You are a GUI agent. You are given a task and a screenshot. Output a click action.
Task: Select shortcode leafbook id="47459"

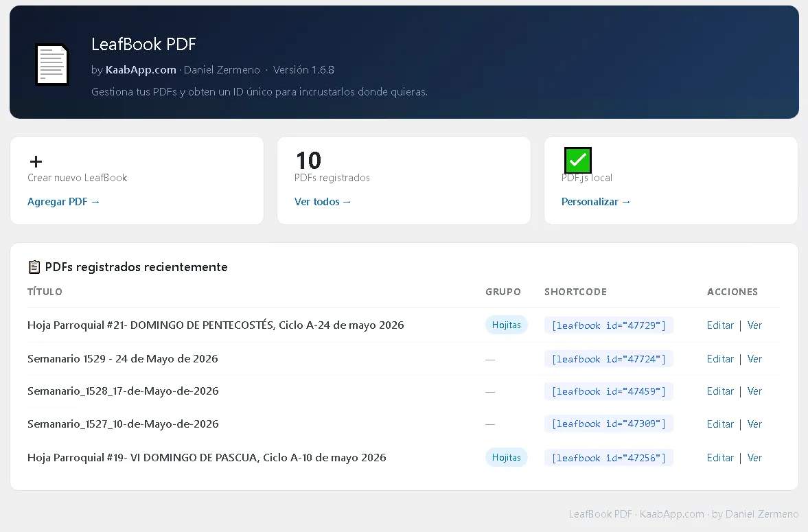coord(609,391)
